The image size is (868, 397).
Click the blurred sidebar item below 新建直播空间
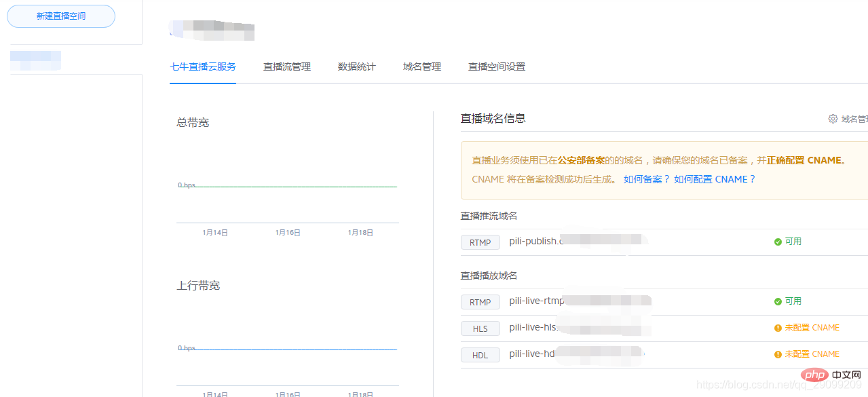tap(35, 60)
